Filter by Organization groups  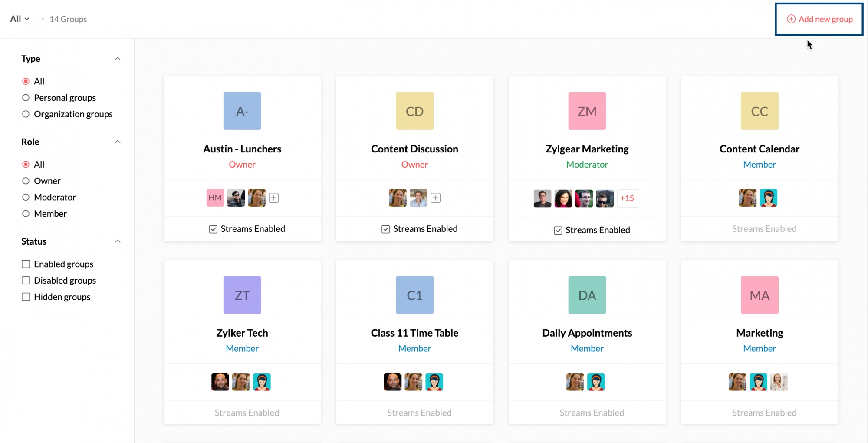pos(26,114)
